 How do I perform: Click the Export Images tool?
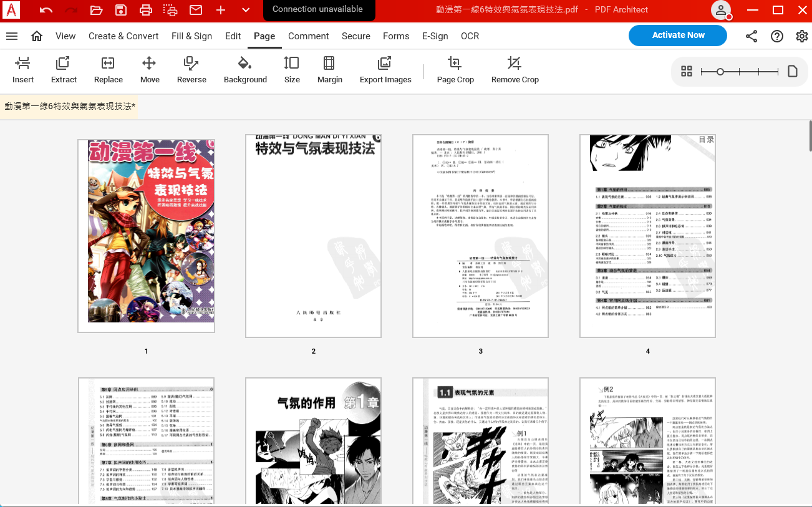(385, 70)
